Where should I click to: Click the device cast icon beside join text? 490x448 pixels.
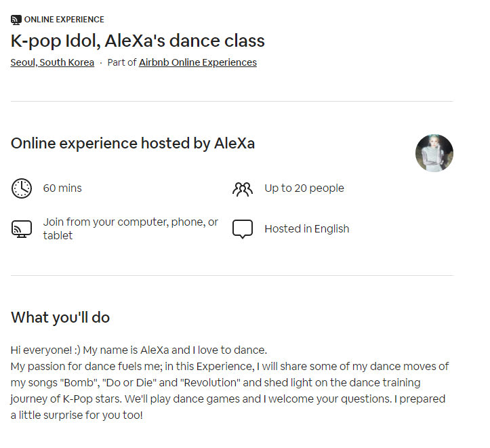click(22, 229)
